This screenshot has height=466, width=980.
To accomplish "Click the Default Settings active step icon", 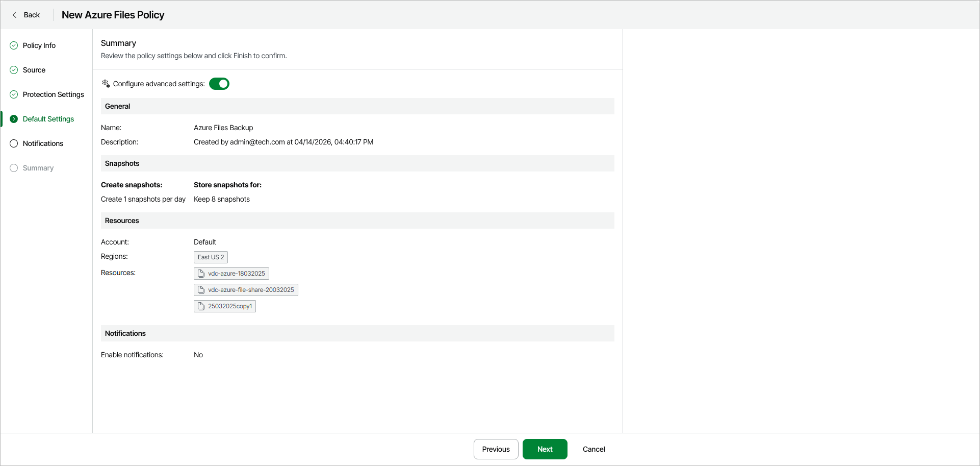I will 14,119.
